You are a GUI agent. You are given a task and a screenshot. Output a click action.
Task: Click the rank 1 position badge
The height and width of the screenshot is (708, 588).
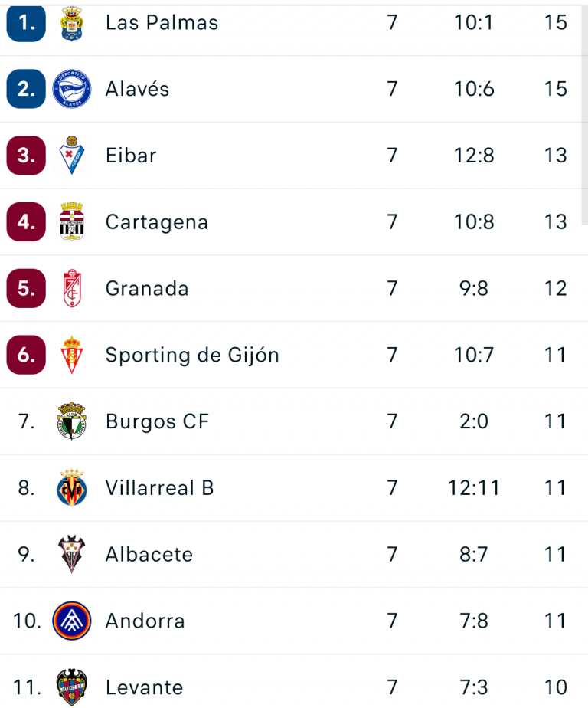tap(26, 23)
